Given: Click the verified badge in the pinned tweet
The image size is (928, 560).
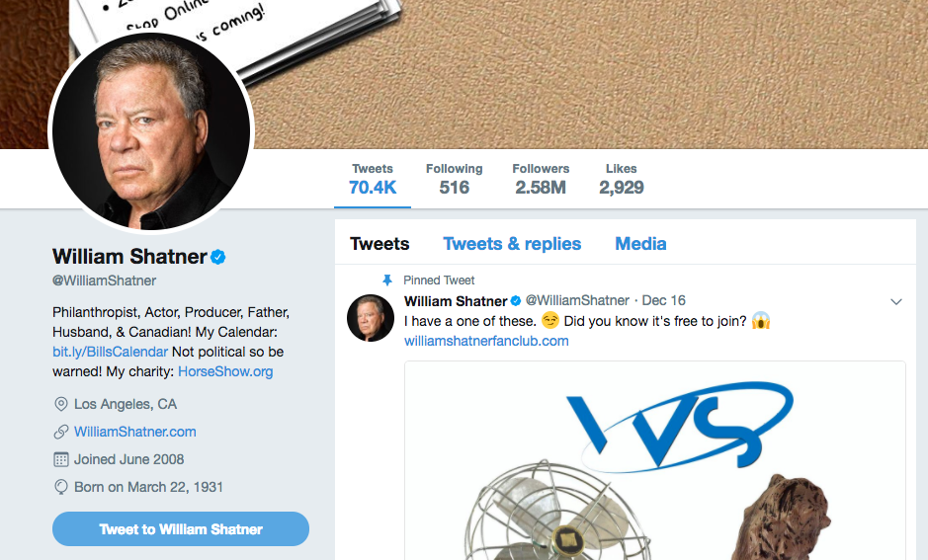Looking at the screenshot, I should [515, 300].
